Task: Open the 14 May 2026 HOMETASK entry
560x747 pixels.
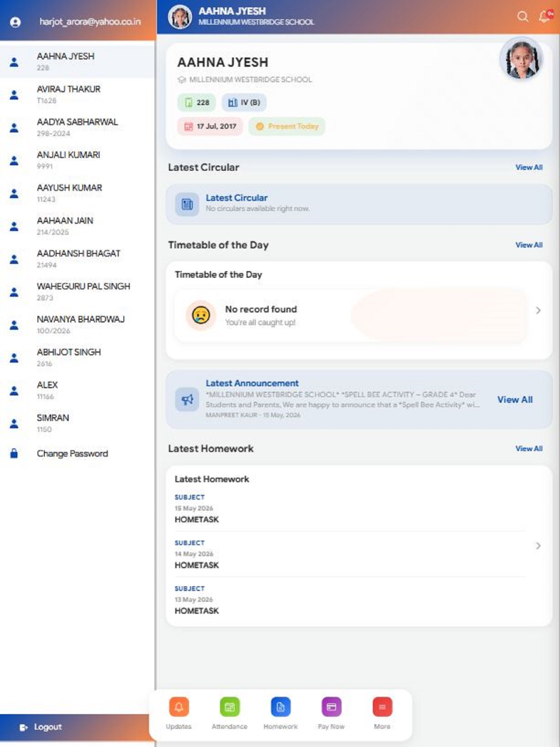Action: click(350, 554)
